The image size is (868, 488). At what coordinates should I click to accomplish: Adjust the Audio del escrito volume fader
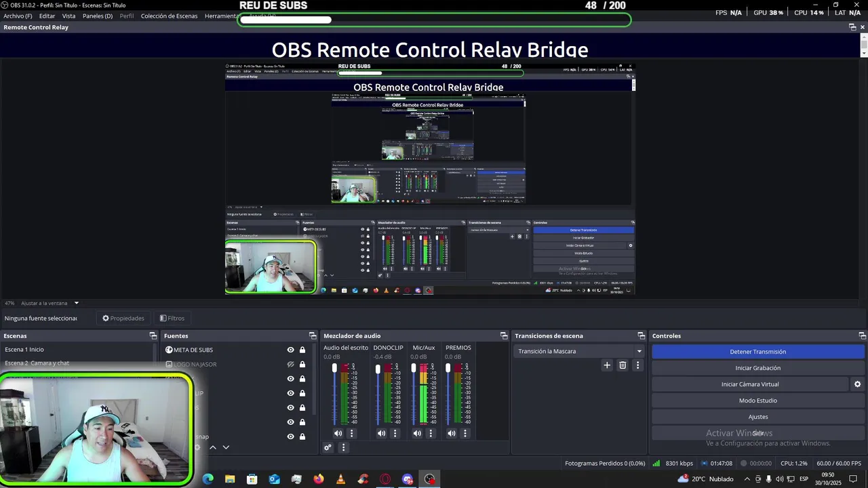pyautogui.click(x=334, y=369)
